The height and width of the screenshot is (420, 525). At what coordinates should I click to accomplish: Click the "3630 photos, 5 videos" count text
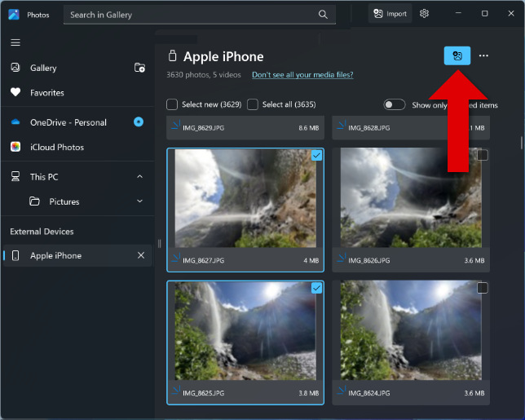[204, 75]
